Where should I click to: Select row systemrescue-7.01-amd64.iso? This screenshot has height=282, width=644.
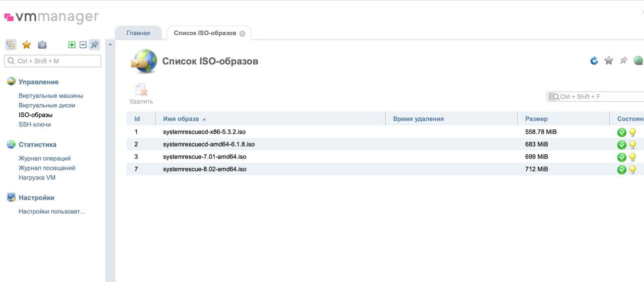click(385, 157)
